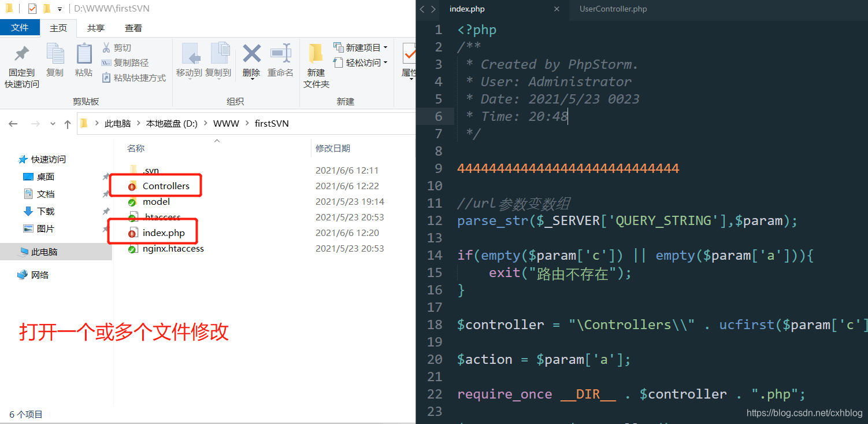
Task: Click Copy path (复制路径)
Action: click(x=125, y=62)
